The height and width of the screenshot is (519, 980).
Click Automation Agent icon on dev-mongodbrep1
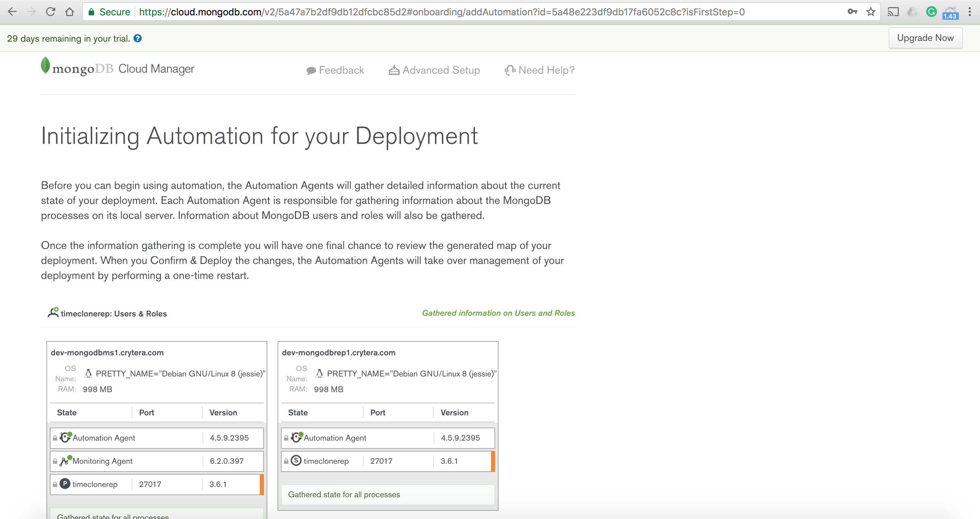[296, 437]
